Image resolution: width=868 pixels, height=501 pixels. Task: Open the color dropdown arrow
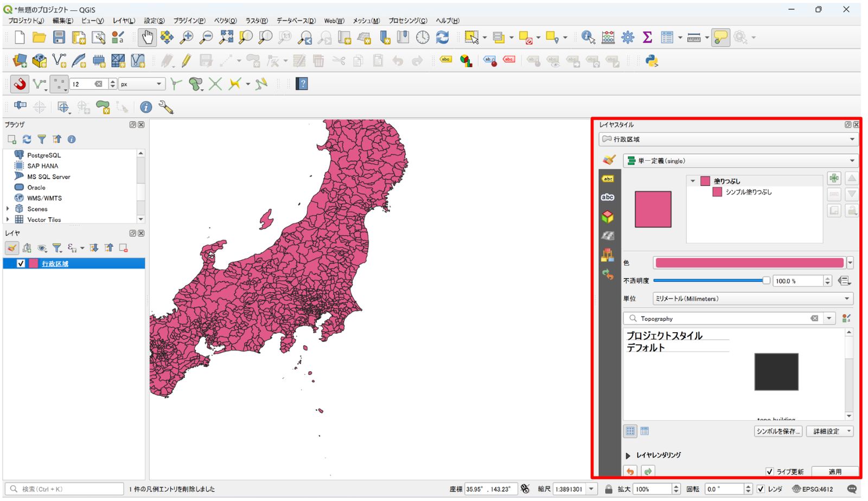(x=850, y=263)
